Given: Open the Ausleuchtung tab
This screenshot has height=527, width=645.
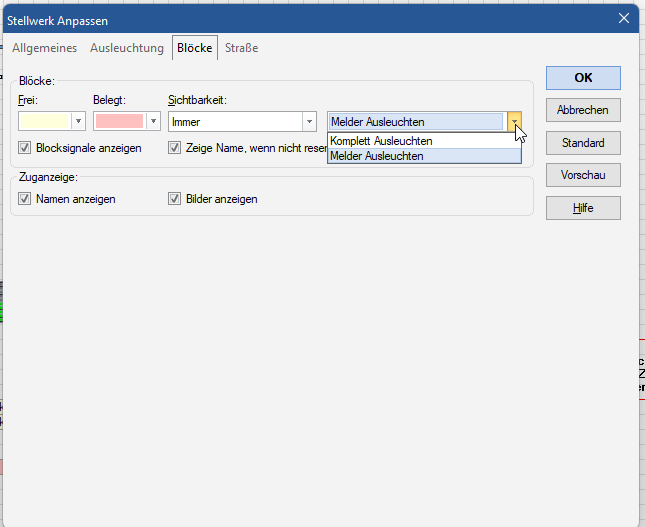Looking at the screenshot, I should pyautogui.click(x=126, y=48).
